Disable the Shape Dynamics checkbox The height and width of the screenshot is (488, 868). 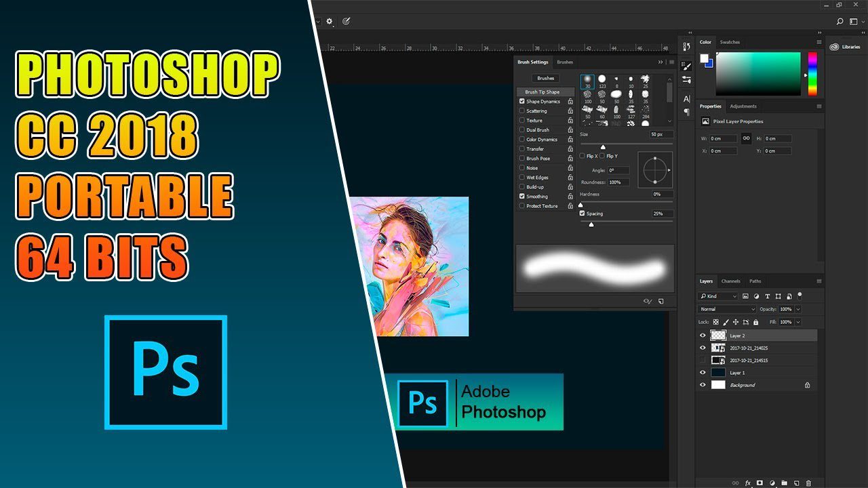coord(522,101)
